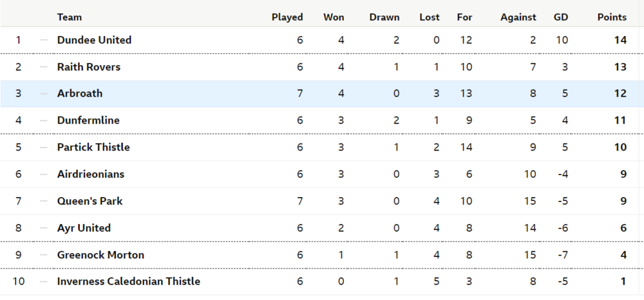This screenshot has width=644, height=300.
Task: Open the Airdrieonians team link
Action: pyautogui.click(x=90, y=174)
